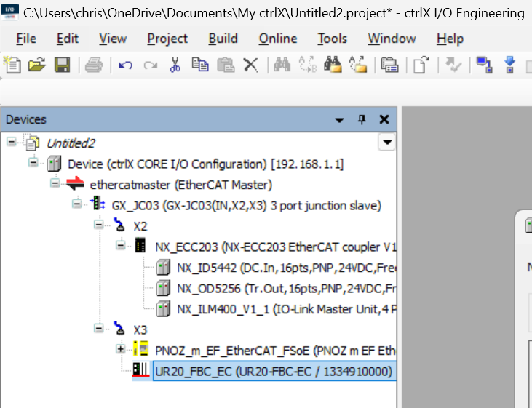Select the X2 port item

point(140,226)
